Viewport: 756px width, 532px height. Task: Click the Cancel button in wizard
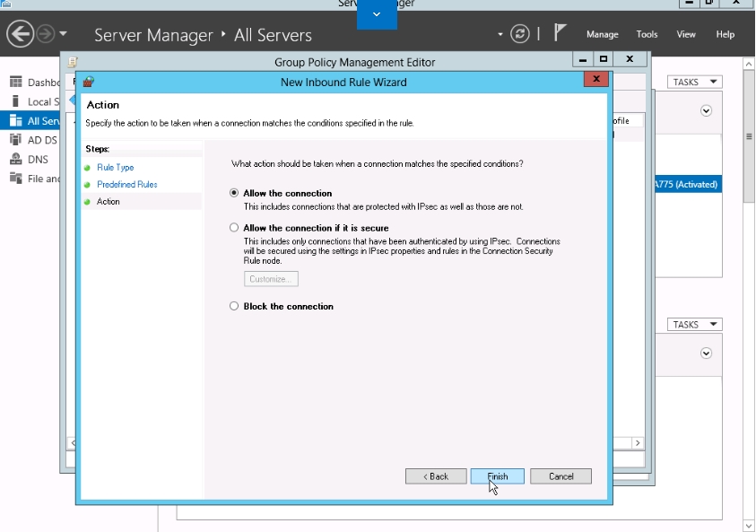point(560,476)
